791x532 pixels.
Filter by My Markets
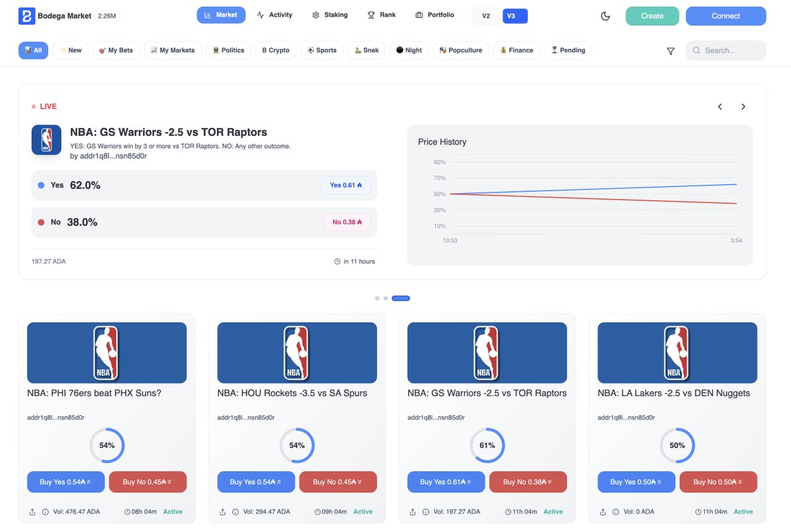(173, 50)
